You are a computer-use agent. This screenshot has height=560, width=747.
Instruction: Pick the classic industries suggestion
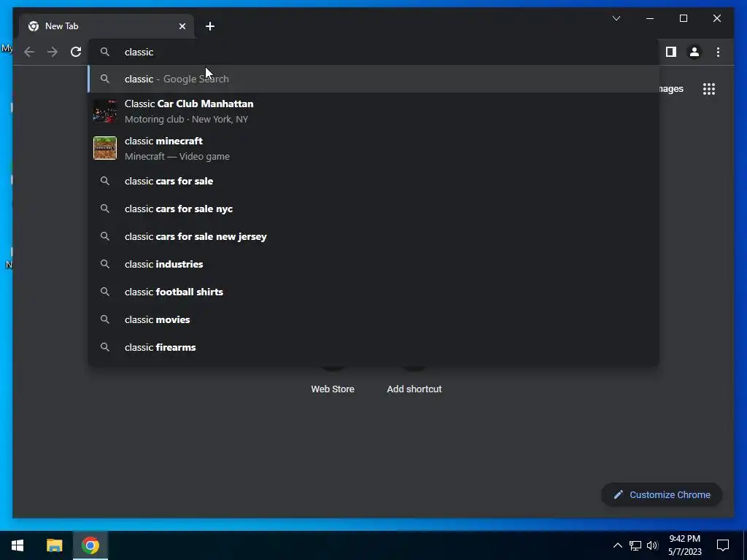coord(373,264)
